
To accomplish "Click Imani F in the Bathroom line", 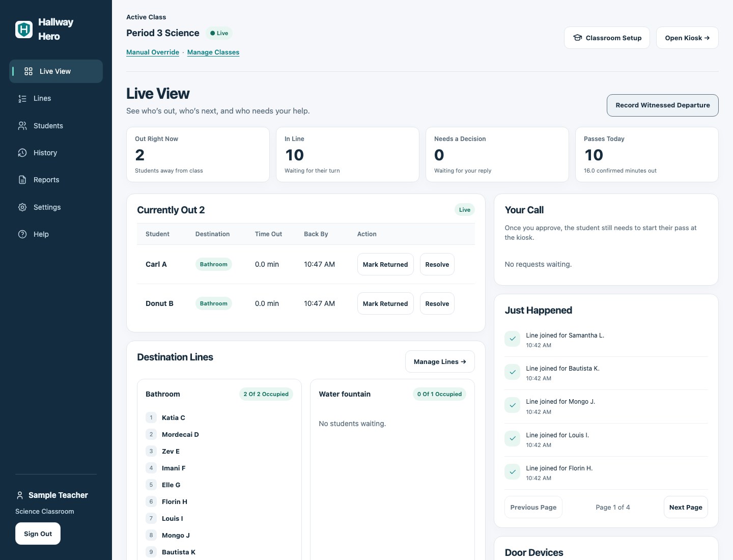I will click(x=174, y=468).
